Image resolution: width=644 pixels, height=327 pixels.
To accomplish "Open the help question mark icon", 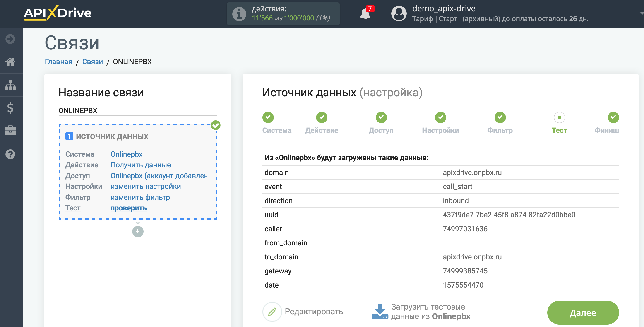I will tap(10, 154).
